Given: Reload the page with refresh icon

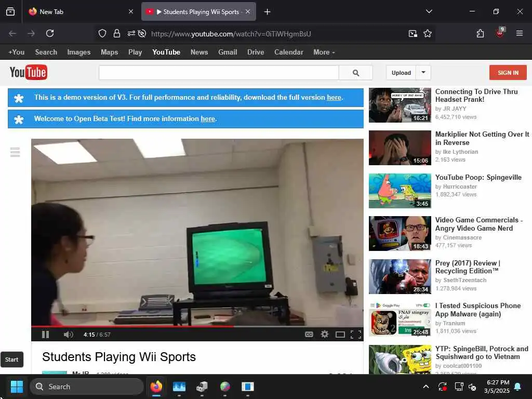Looking at the screenshot, I should (50, 33).
